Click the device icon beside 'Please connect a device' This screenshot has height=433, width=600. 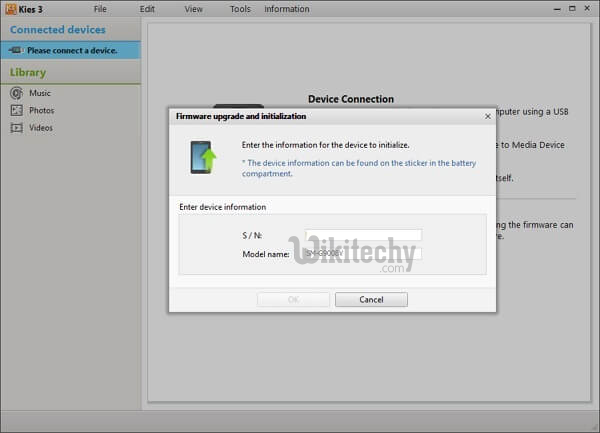pos(16,50)
